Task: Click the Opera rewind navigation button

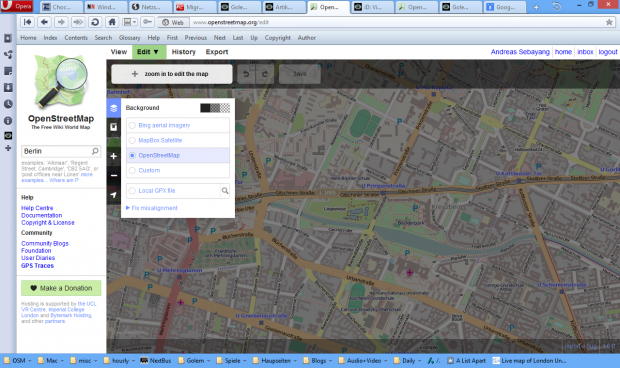Action: pos(27,22)
